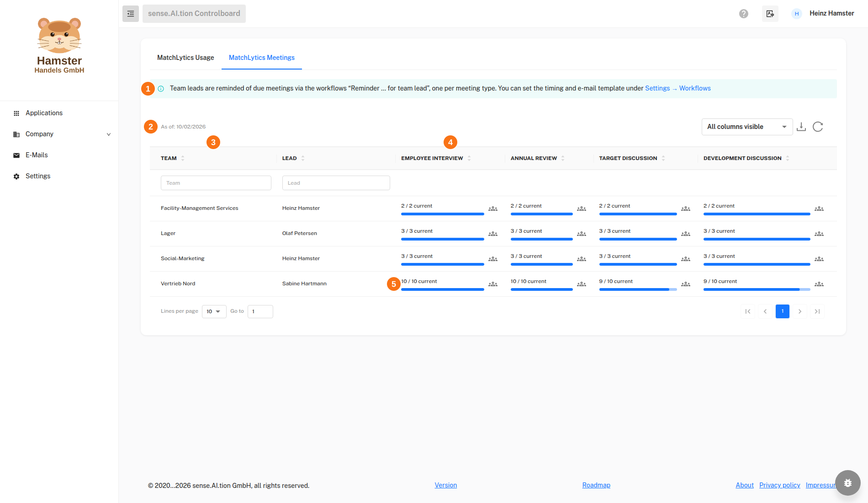Show employees for Vertrieb Nord Development Discussion

tap(819, 284)
